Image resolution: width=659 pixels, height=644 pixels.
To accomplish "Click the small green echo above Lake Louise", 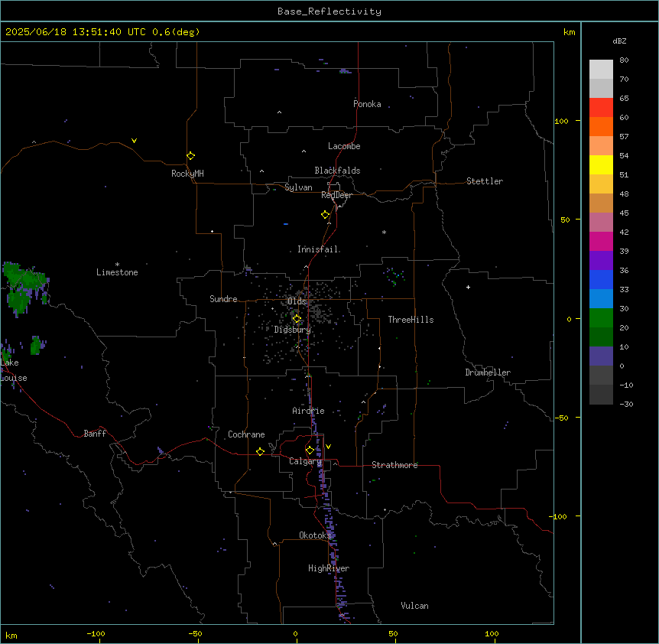I will point(37,345).
